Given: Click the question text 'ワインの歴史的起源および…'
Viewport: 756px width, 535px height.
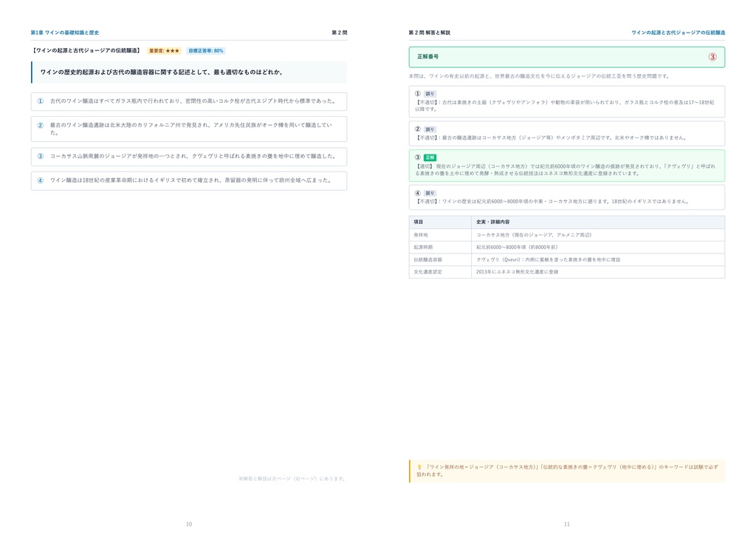Looking at the screenshot, I should (x=162, y=72).
